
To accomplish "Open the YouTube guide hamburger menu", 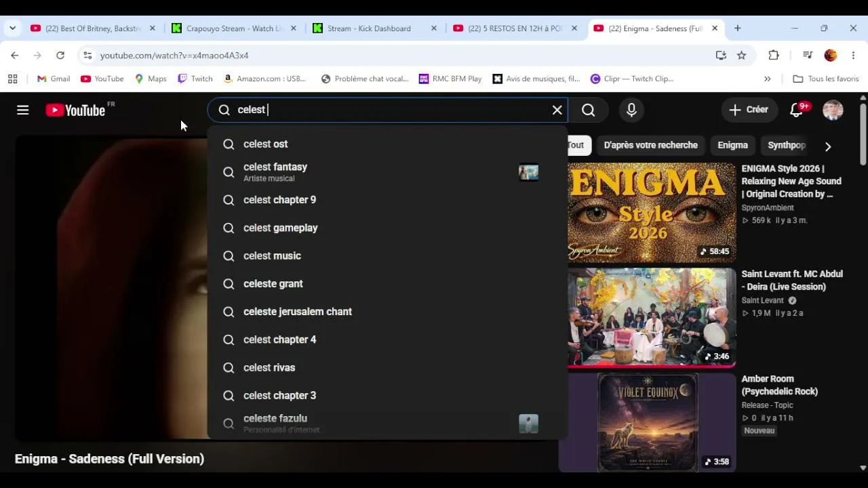I will pos(23,110).
